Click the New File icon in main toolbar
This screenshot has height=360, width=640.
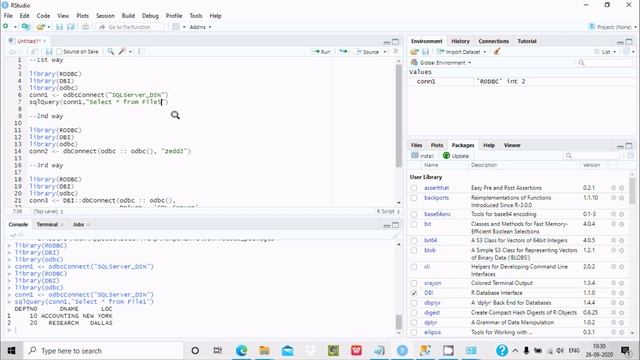pyautogui.click(x=6, y=27)
